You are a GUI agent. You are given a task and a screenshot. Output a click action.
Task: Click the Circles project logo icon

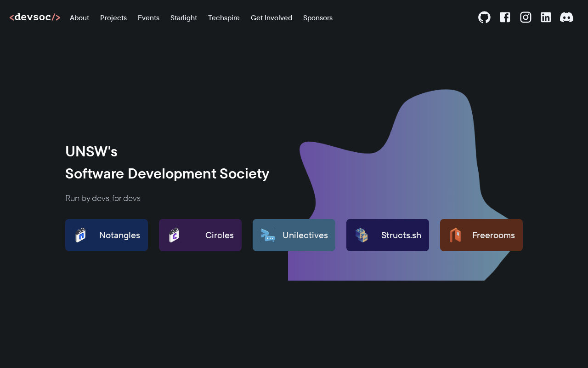click(174, 235)
